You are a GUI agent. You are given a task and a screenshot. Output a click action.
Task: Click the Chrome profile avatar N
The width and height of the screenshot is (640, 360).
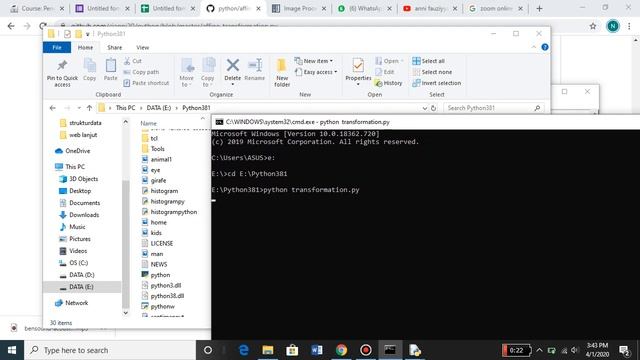[613, 26]
